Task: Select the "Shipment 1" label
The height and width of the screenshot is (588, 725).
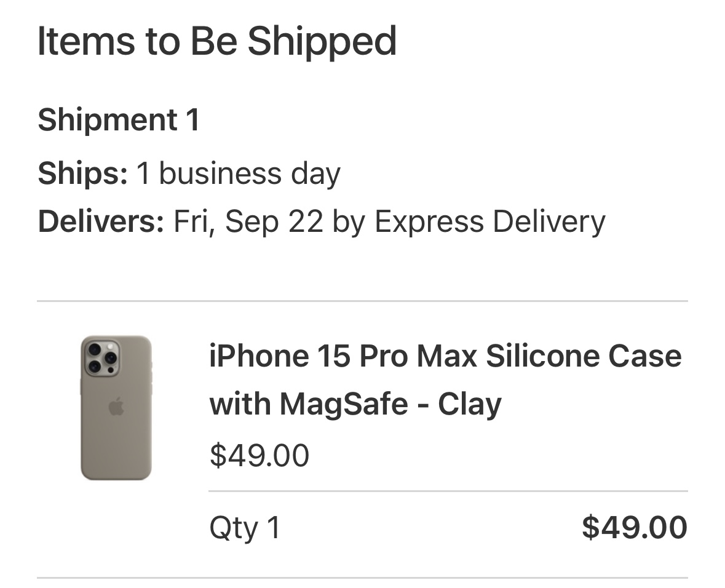Action: click(x=119, y=119)
